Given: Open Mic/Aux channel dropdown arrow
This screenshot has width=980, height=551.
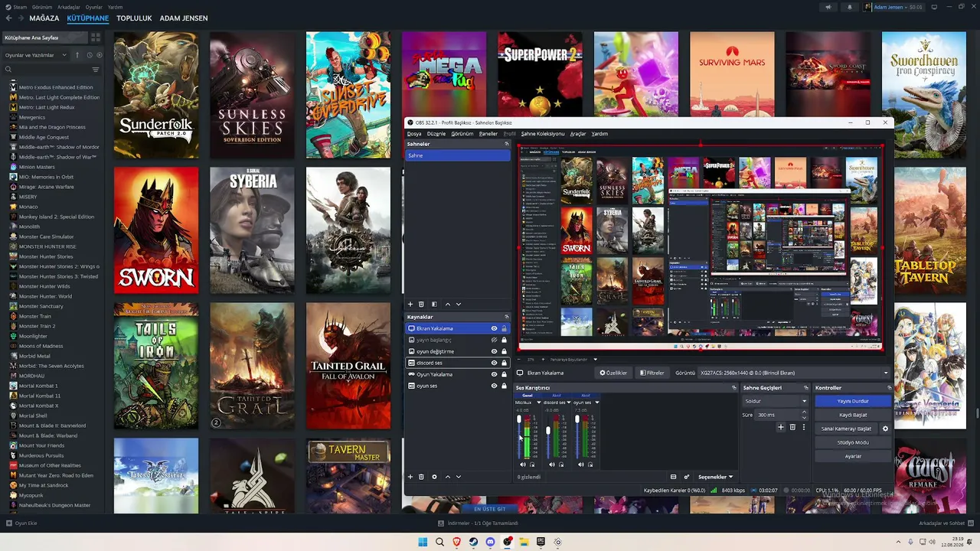Looking at the screenshot, I should [538, 403].
